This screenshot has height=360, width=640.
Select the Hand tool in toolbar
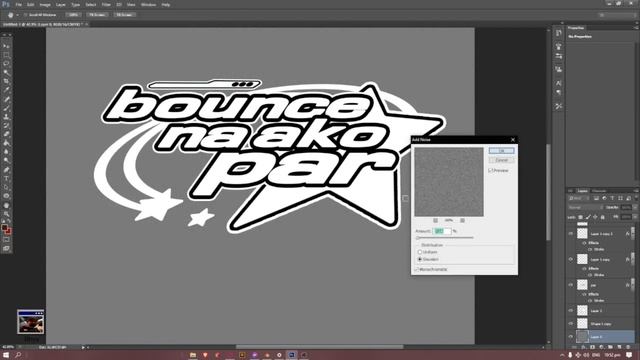tap(6, 205)
